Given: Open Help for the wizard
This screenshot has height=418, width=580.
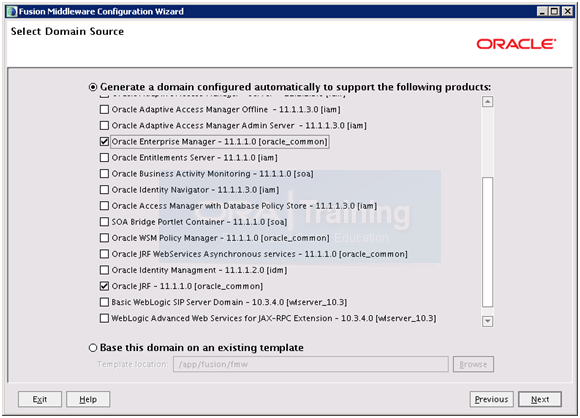Looking at the screenshot, I should tap(88, 399).
